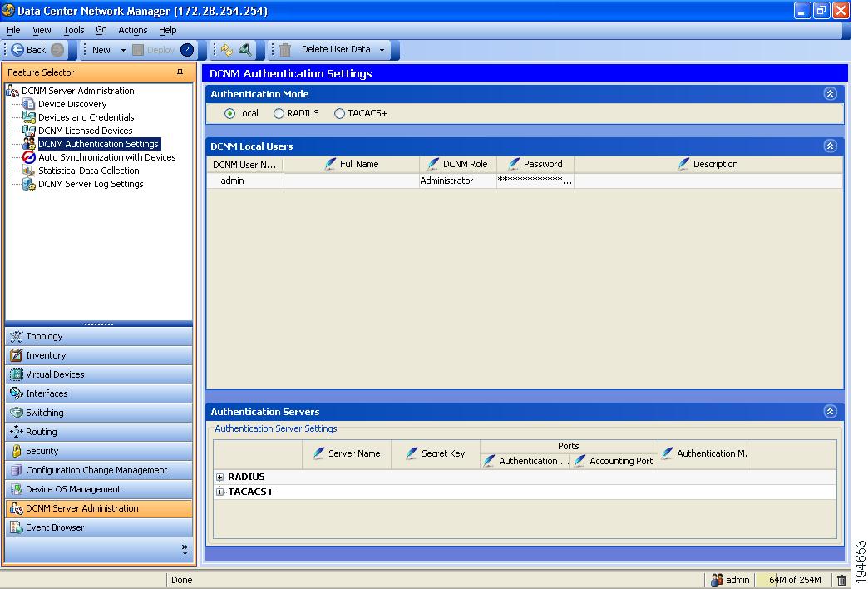Click the magnifier find toolbar icon
Screen dimensions: 868x589
pyautogui.click(x=245, y=50)
